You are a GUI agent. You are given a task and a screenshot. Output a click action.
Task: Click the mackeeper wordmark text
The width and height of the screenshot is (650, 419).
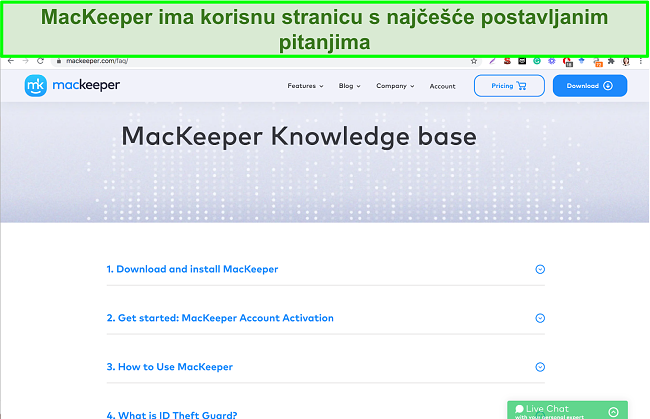(x=86, y=85)
